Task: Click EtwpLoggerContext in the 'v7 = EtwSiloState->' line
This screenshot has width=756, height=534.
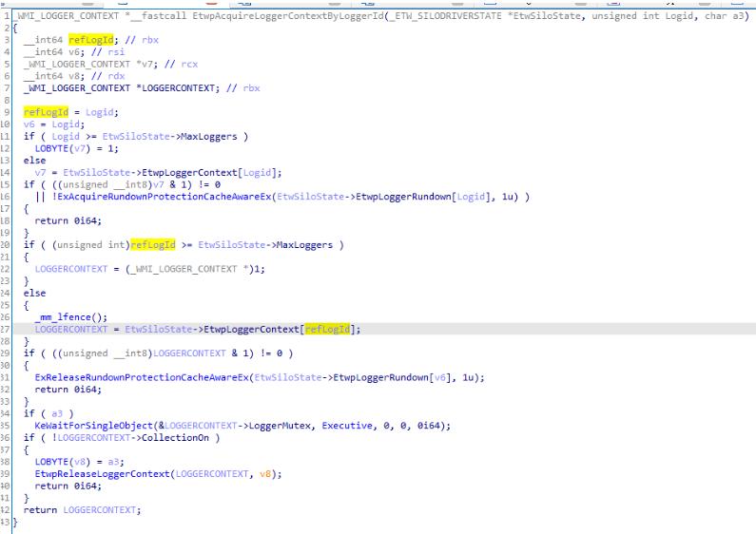Action: point(190,172)
